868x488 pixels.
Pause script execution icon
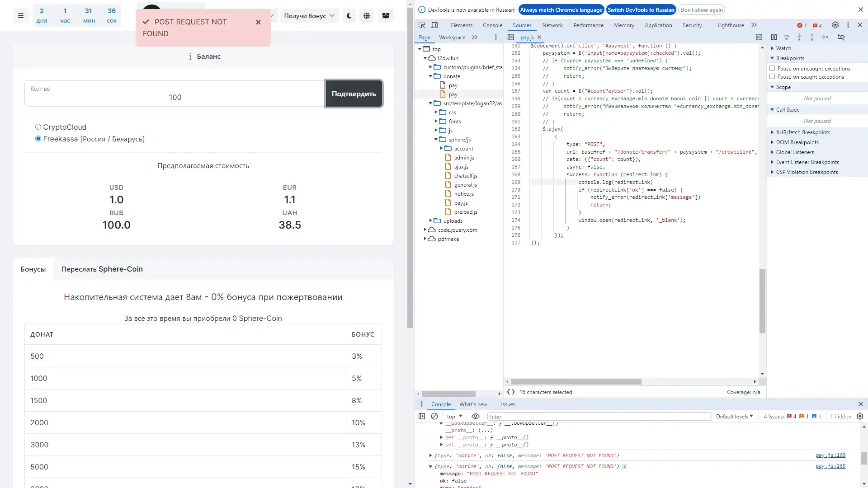coord(774,38)
